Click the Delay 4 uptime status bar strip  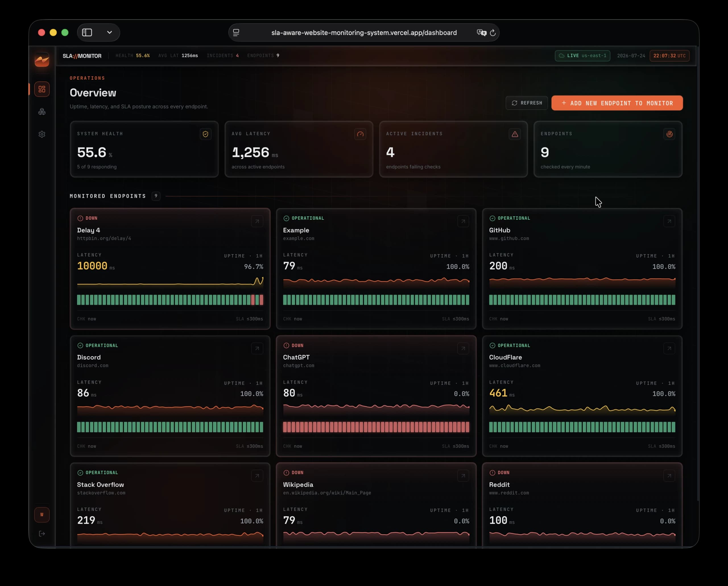(x=170, y=300)
